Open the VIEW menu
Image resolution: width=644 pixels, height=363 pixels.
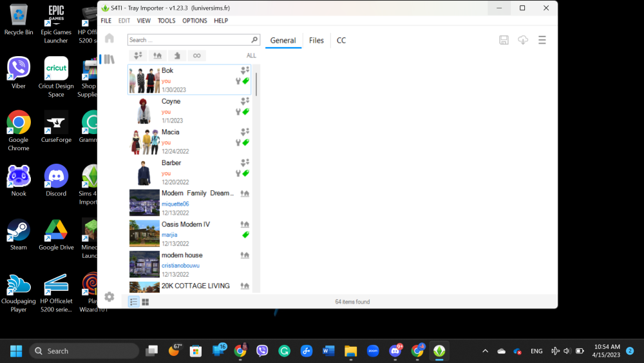(x=144, y=21)
